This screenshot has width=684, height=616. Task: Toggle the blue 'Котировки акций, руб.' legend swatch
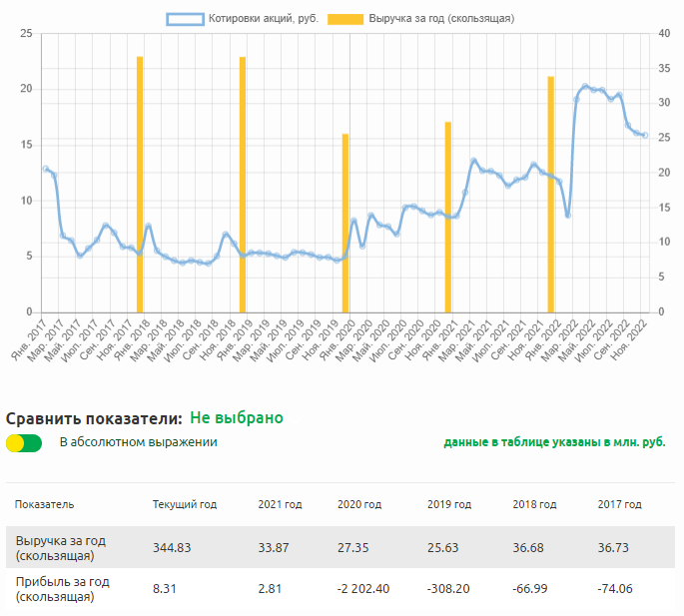point(185,19)
